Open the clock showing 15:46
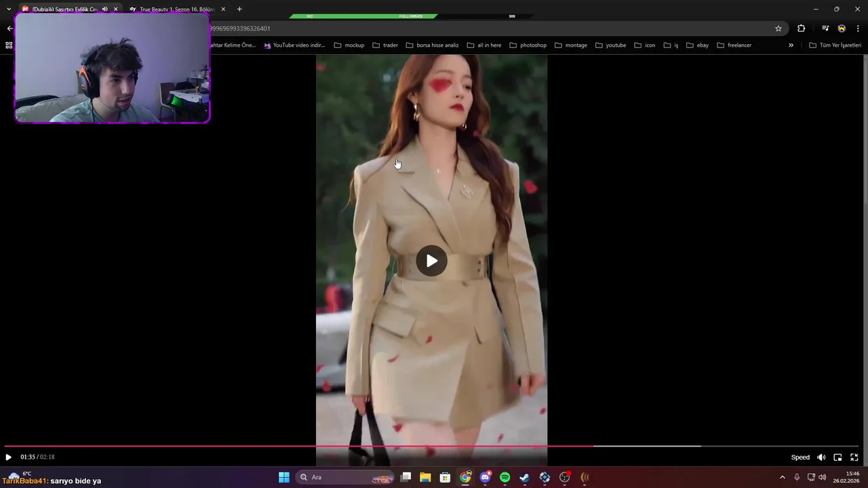The width and height of the screenshot is (868, 488). pos(847,477)
